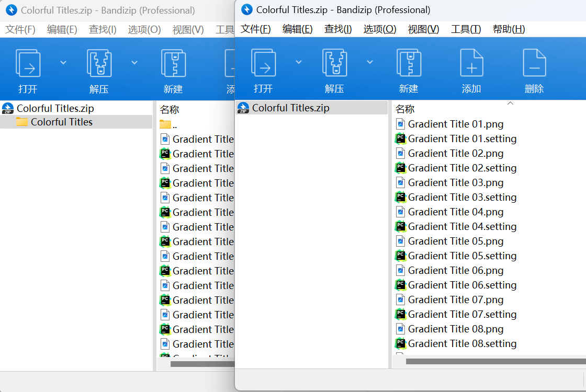Expand the 解压 dropdown arrow in the front window
Viewport: 586px width, 392px height.
[370, 62]
